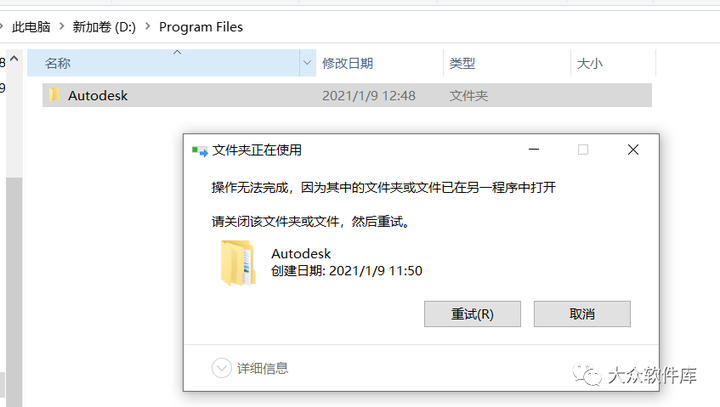
Task: Navigate to 新加卷 (D:) breadcrumb
Action: (104, 27)
